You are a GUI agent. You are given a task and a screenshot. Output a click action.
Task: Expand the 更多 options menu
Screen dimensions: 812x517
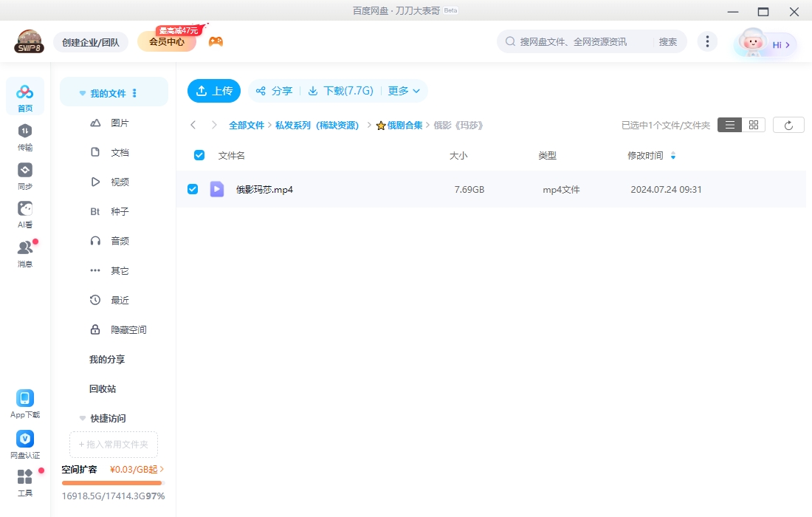(x=404, y=90)
